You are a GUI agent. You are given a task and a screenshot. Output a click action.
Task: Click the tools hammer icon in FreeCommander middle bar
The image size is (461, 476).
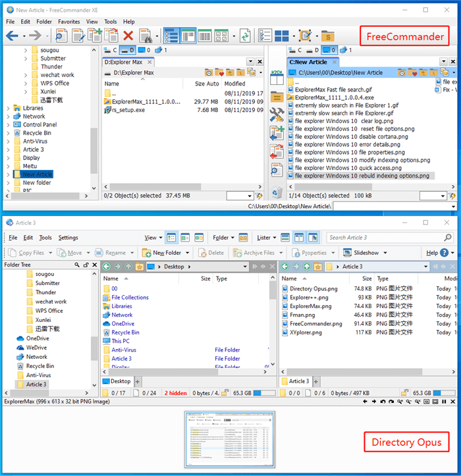(x=277, y=115)
